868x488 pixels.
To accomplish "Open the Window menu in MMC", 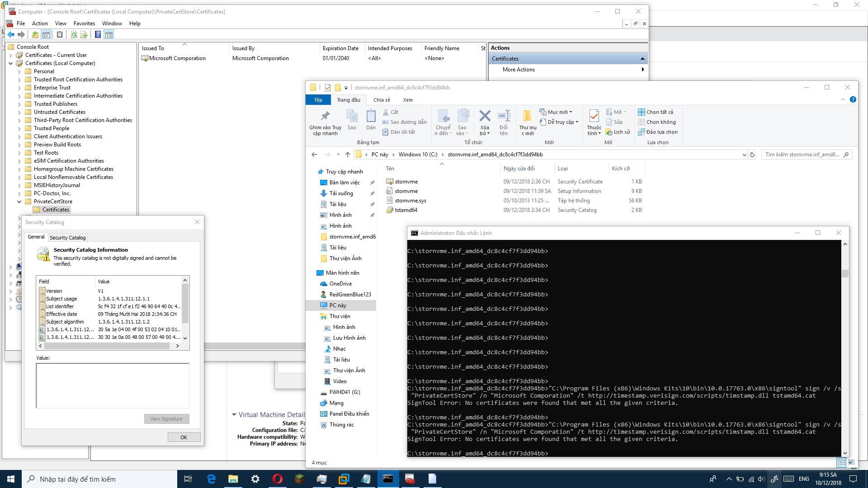I will tap(112, 23).
